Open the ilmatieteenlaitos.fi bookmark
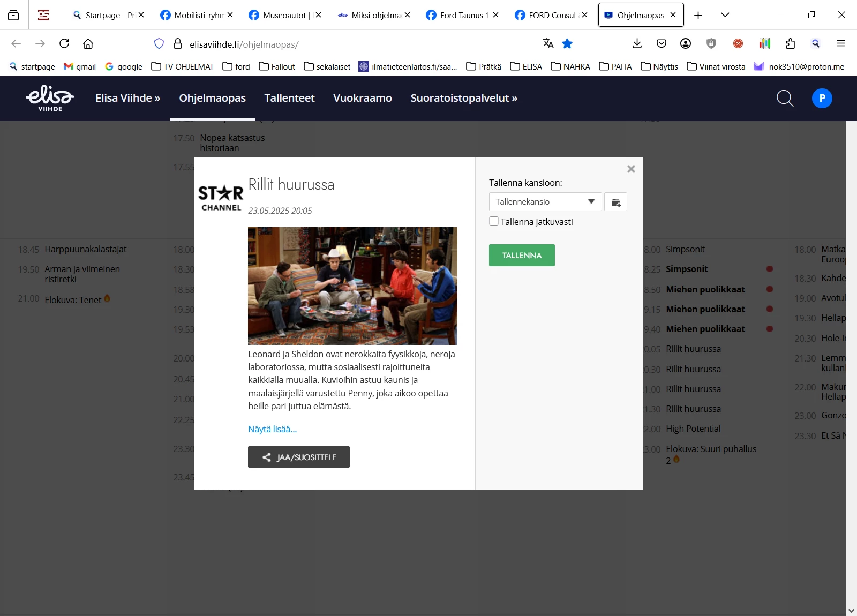 pyautogui.click(x=408, y=66)
